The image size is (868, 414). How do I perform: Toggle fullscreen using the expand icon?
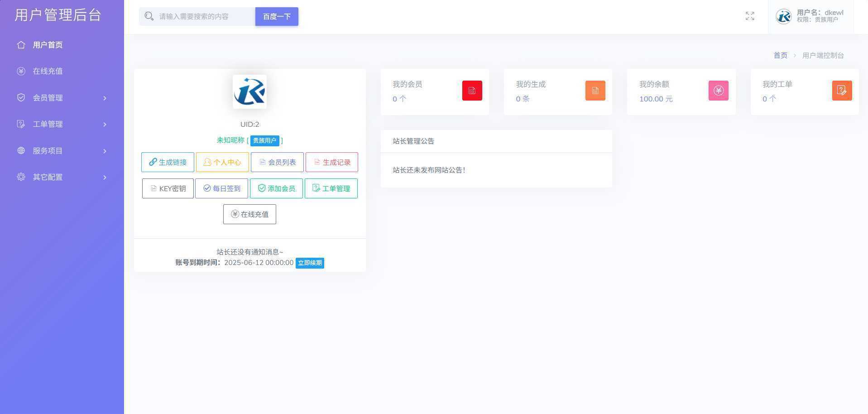750,16
